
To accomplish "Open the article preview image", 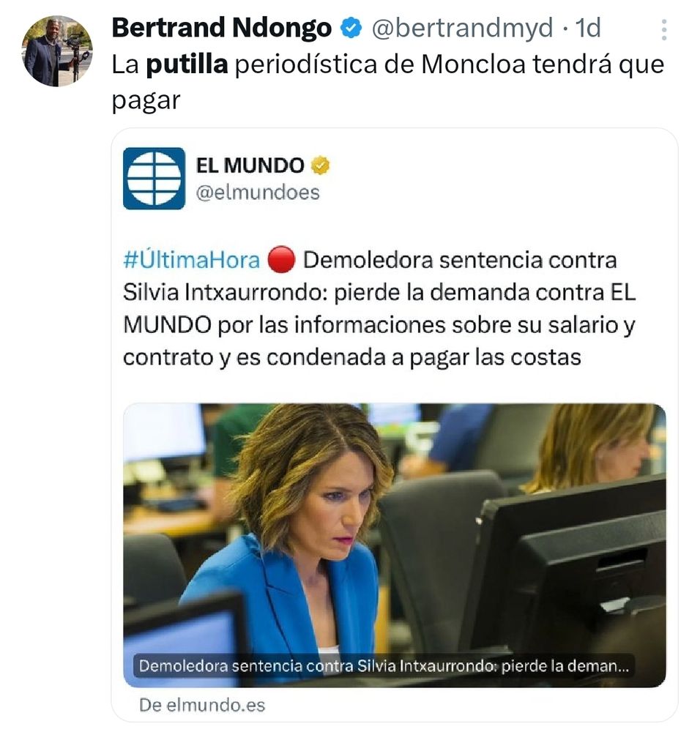I will tap(395, 545).
